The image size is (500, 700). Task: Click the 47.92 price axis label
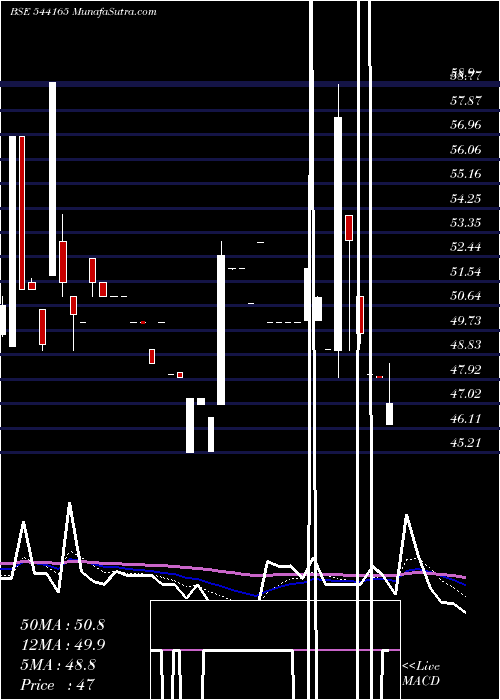466,370
